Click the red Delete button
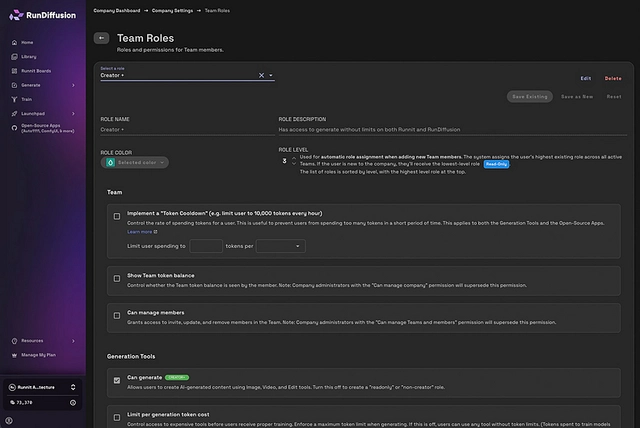This screenshot has width=640, height=428. click(613, 78)
